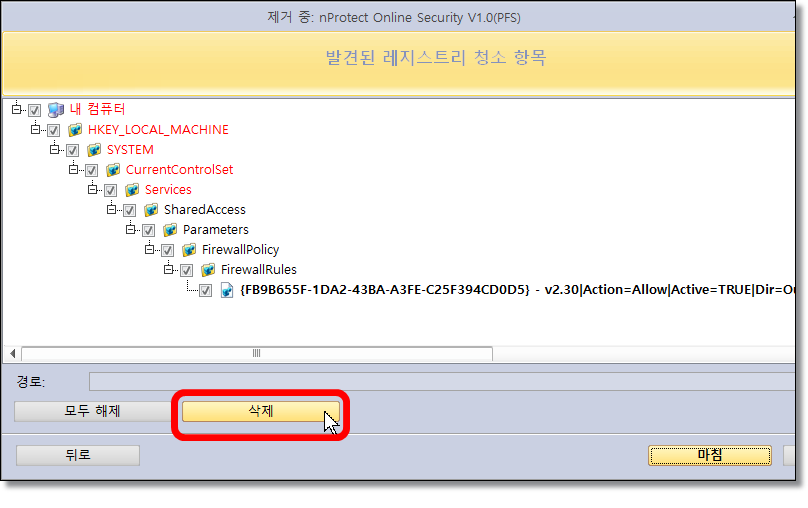808x508 pixels.
Task: Toggle the SharedAccess checkbox
Action: (x=129, y=211)
